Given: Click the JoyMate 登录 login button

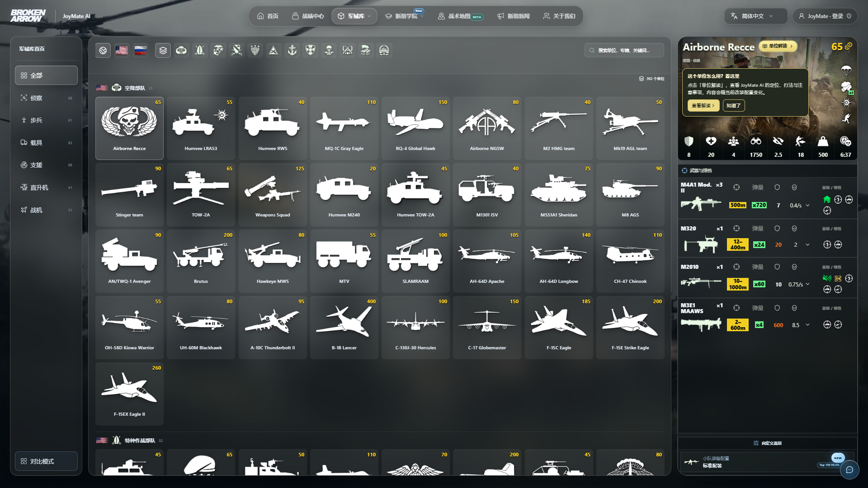Looking at the screenshot, I should [825, 16].
